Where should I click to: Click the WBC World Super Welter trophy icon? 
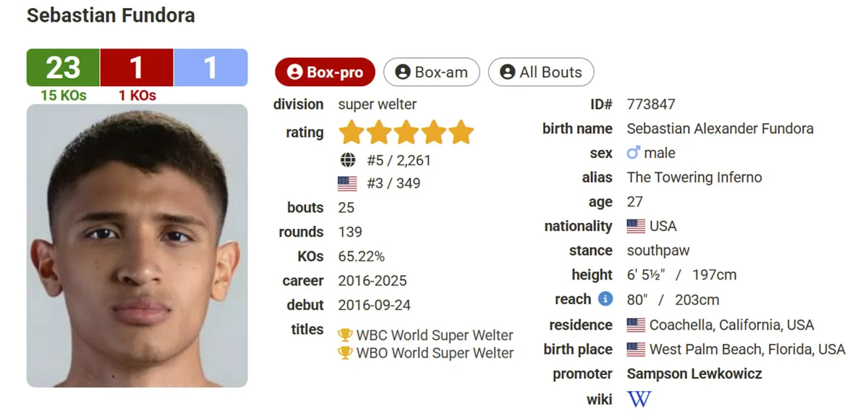click(x=345, y=335)
